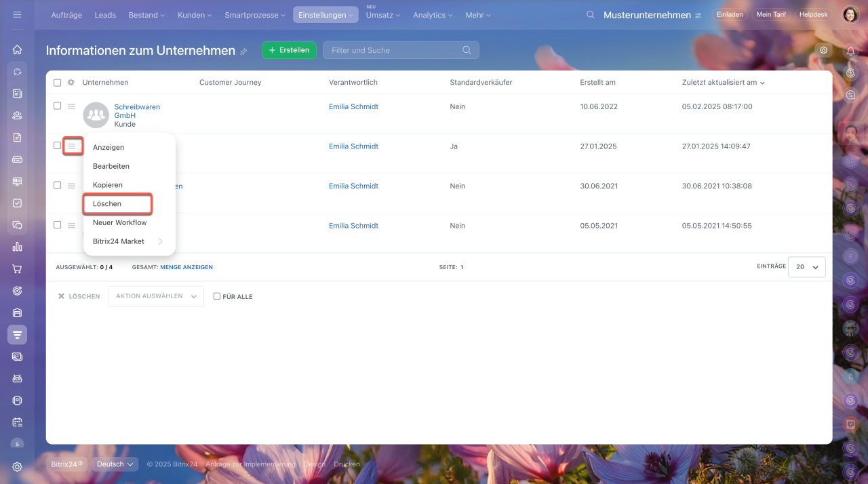
Task: Click MENGE ANZEIGEN link
Action: tap(186, 267)
